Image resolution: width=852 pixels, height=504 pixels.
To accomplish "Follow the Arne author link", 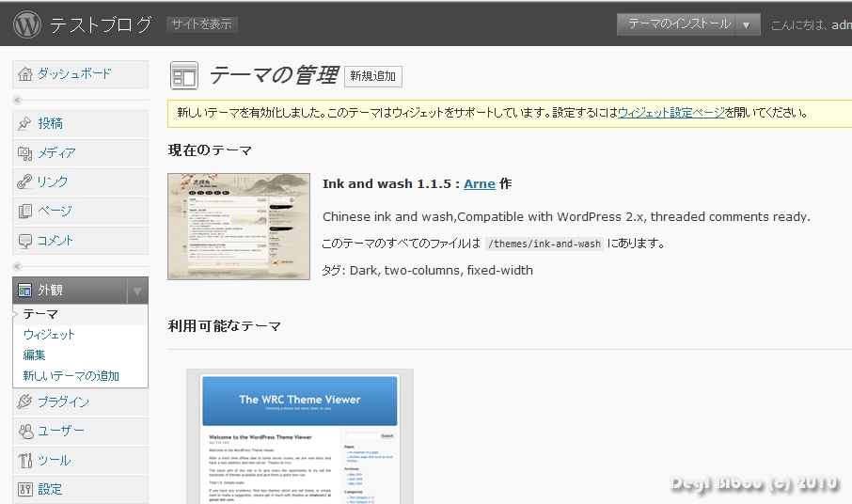I will point(480,184).
